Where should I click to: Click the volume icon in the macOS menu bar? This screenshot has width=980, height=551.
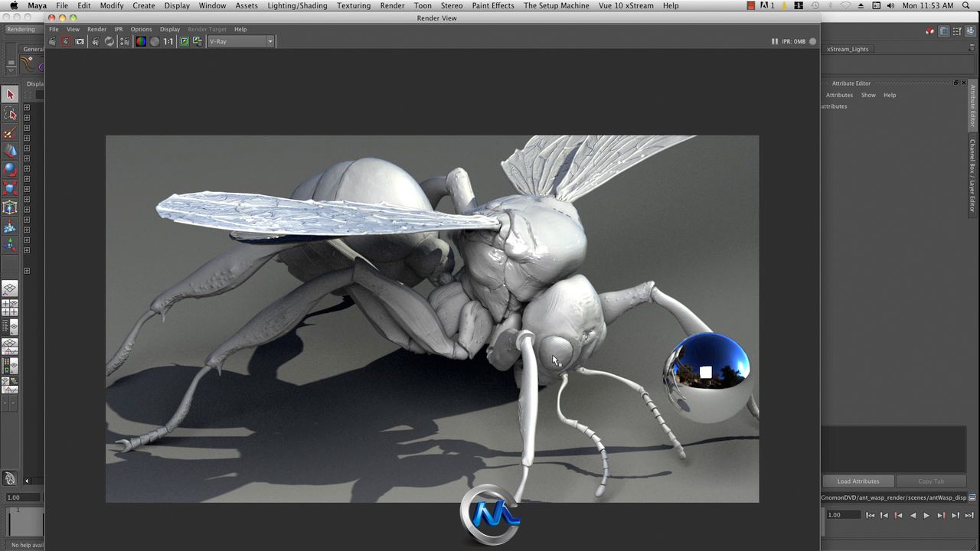(x=890, y=5)
